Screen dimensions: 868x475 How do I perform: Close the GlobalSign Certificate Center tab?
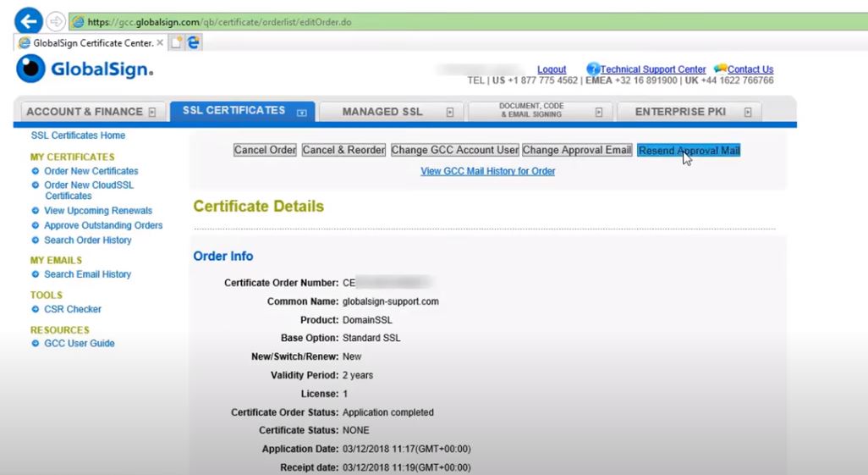click(160, 42)
